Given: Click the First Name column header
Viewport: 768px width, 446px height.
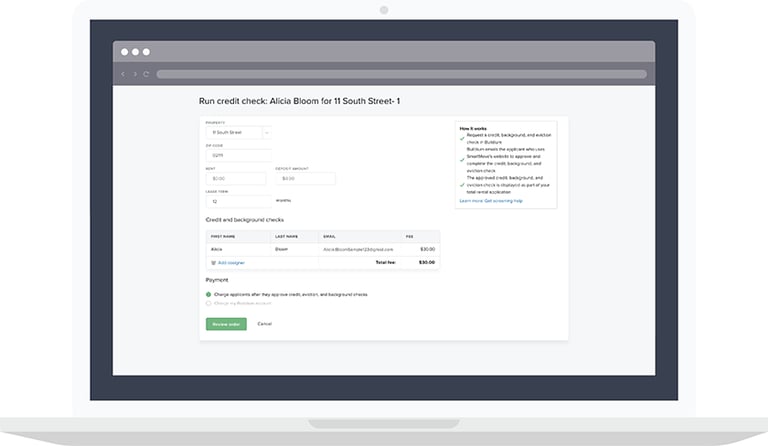Looking at the screenshot, I should (221, 236).
